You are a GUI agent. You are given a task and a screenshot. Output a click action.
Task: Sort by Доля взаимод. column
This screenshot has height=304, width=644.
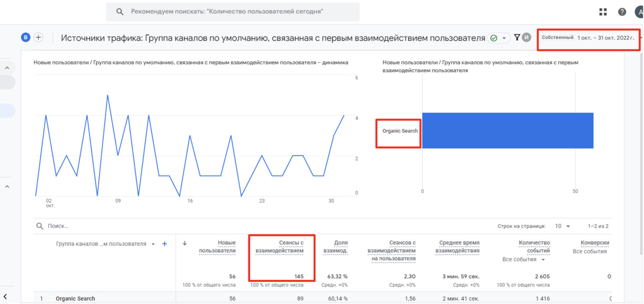(x=335, y=247)
